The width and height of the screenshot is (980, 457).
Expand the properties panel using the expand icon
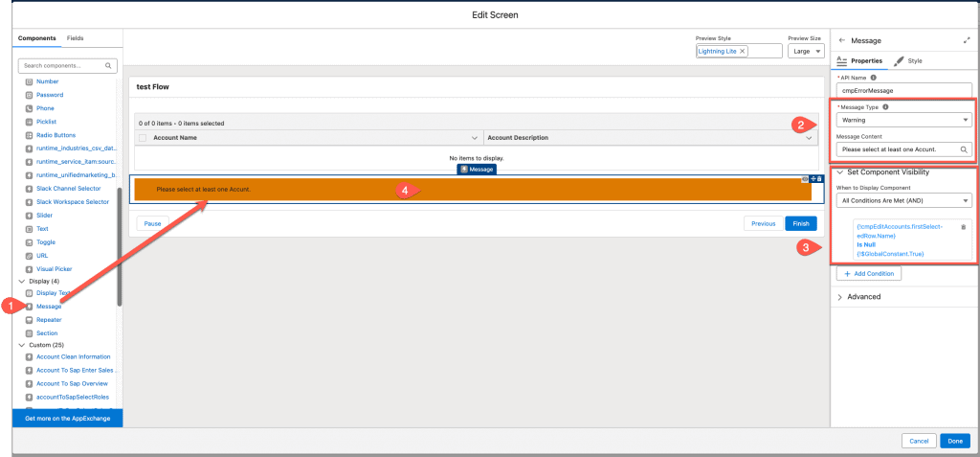pyautogui.click(x=967, y=40)
